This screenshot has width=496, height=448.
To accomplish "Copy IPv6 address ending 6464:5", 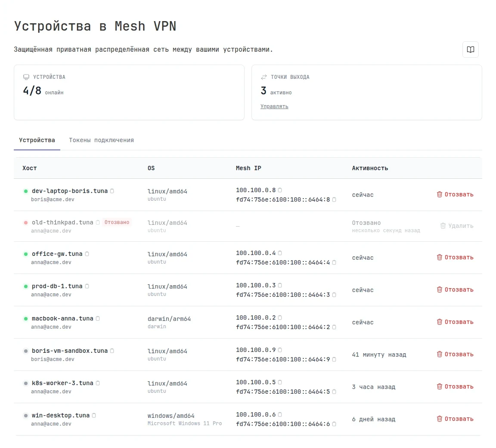I will (x=334, y=392).
